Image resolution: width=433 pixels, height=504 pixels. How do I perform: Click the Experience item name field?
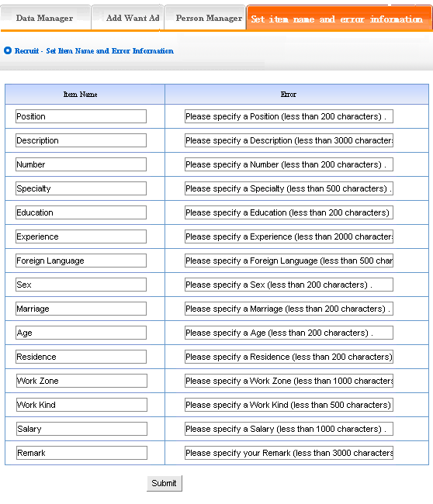[x=81, y=236]
